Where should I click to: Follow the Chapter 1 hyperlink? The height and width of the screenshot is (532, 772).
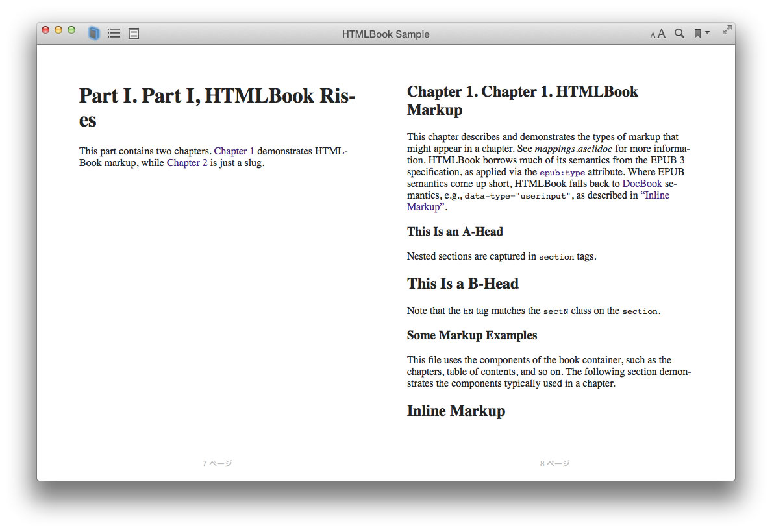pos(234,151)
